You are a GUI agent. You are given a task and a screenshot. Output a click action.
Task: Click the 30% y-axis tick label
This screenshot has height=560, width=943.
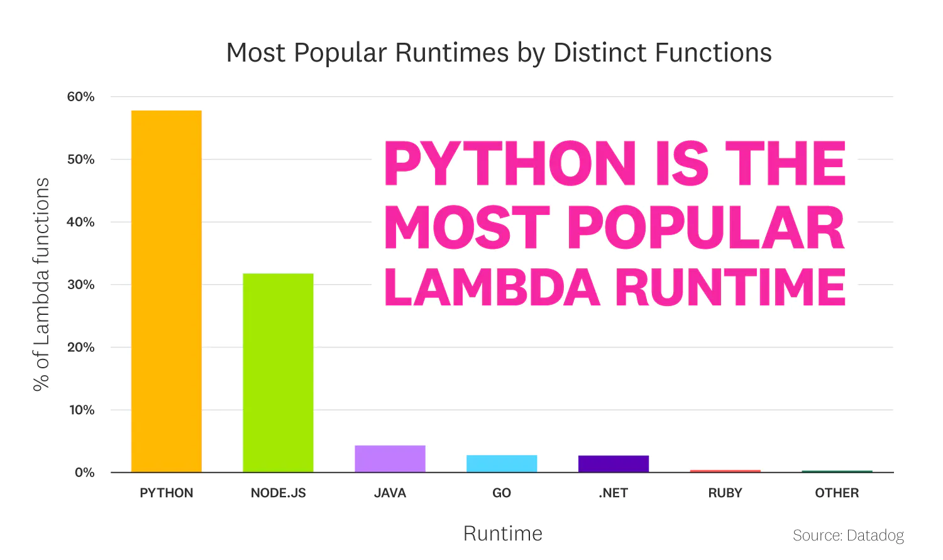point(81,285)
